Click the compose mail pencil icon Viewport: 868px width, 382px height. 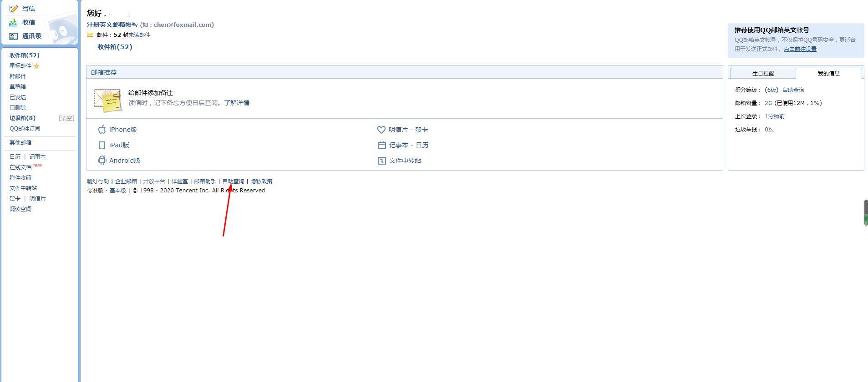pyautogui.click(x=14, y=9)
